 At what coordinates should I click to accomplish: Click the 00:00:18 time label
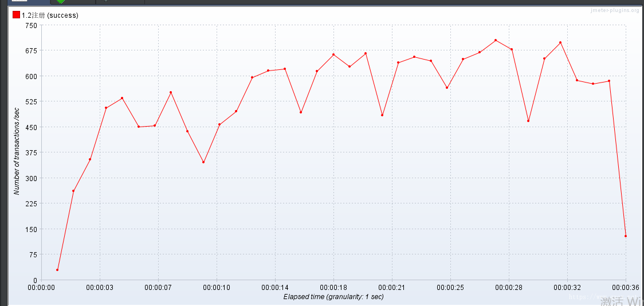click(333, 288)
